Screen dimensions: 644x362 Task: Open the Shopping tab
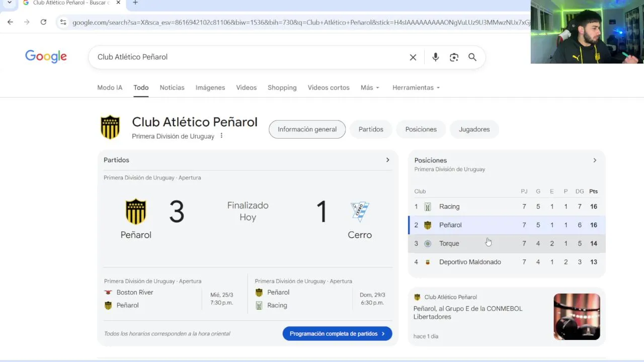tap(282, 87)
